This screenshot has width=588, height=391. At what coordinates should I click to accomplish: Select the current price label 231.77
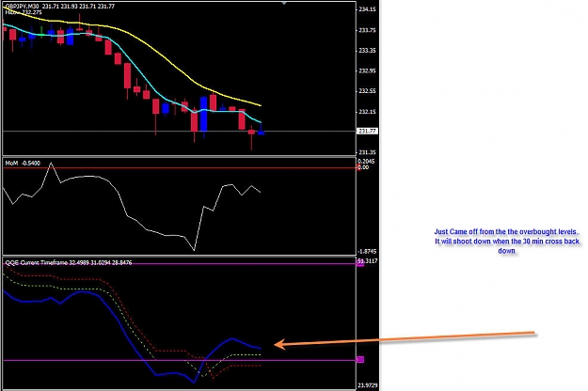coord(368,131)
